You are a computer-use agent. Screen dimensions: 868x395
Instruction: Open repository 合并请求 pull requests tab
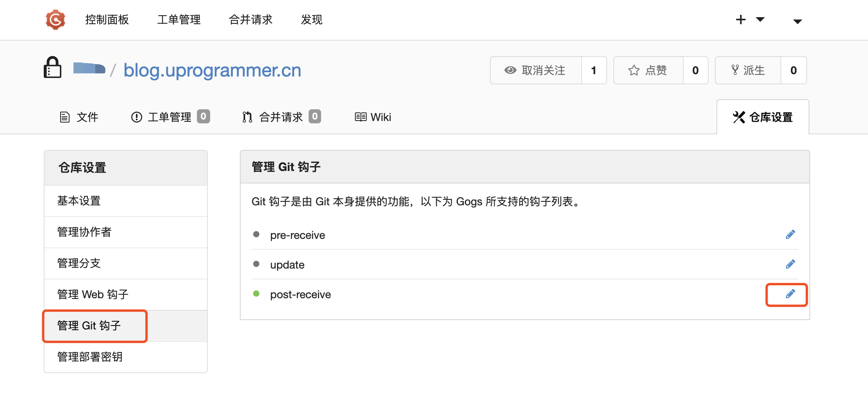pos(281,117)
